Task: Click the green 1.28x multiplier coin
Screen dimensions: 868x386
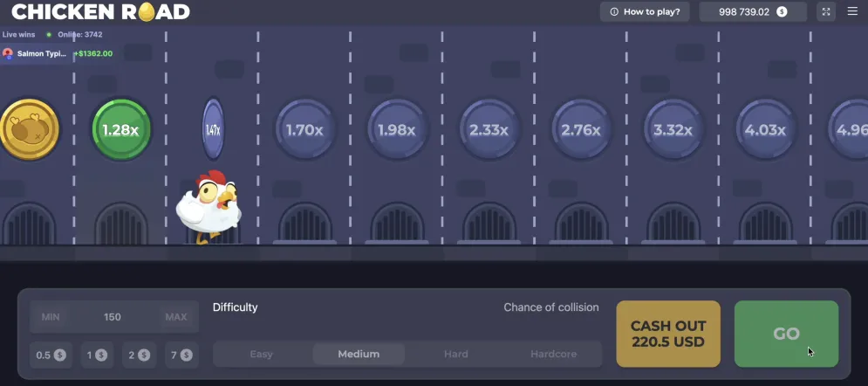Action: click(121, 129)
